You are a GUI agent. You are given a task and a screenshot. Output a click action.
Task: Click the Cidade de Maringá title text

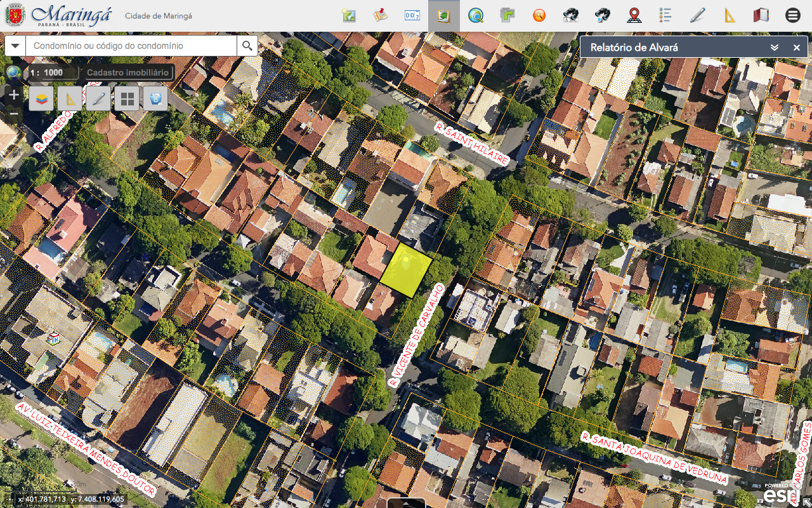(x=159, y=16)
